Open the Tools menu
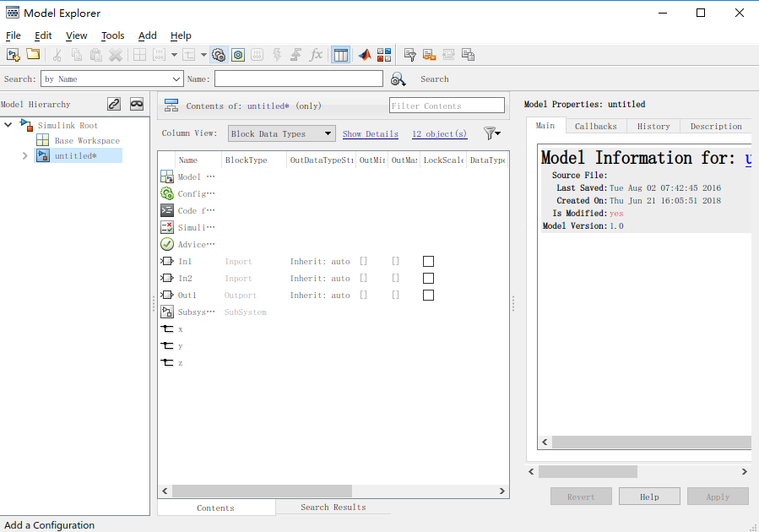Image resolution: width=759 pixels, height=532 pixels. pyautogui.click(x=113, y=35)
